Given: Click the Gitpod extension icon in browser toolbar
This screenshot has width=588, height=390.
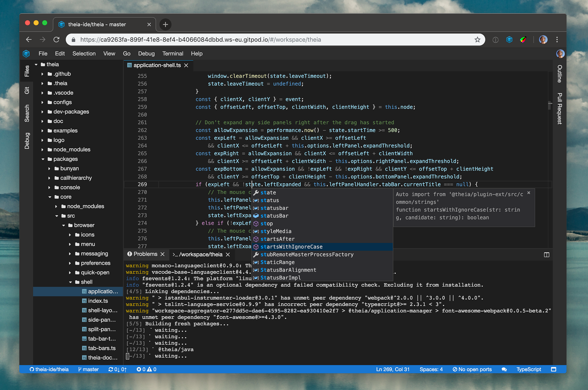Looking at the screenshot, I should click(x=509, y=39).
